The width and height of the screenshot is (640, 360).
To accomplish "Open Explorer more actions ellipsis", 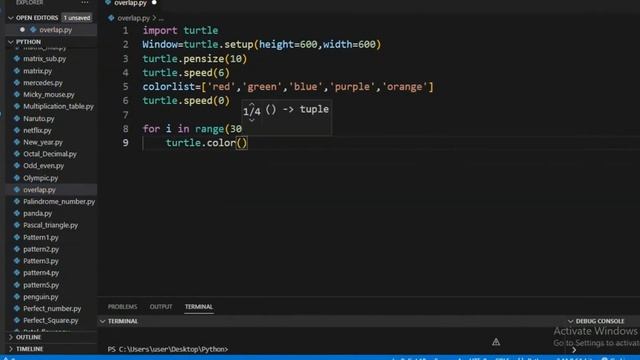I will (84, 2).
